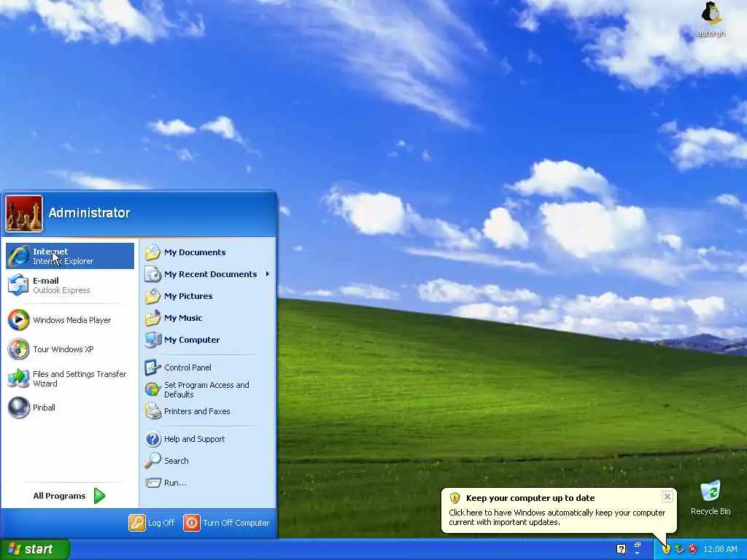This screenshot has height=560, width=747.
Task: Open Files and Settings Transfer Wizard icon
Action: coord(18,378)
